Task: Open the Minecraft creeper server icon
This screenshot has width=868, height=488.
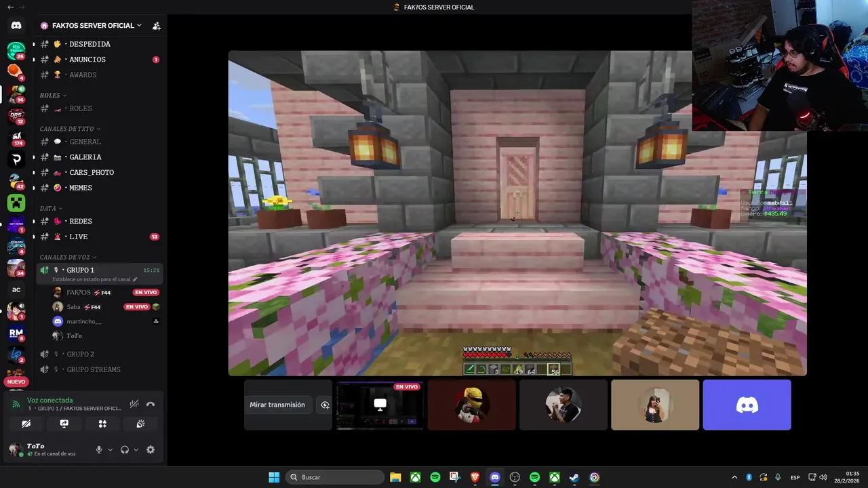Action: [x=16, y=203]
